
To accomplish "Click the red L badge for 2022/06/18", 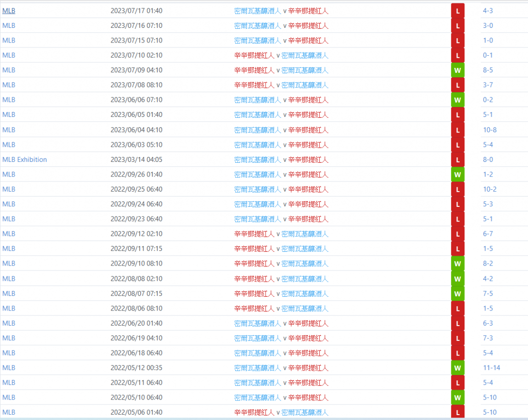I will coord(458,354).
